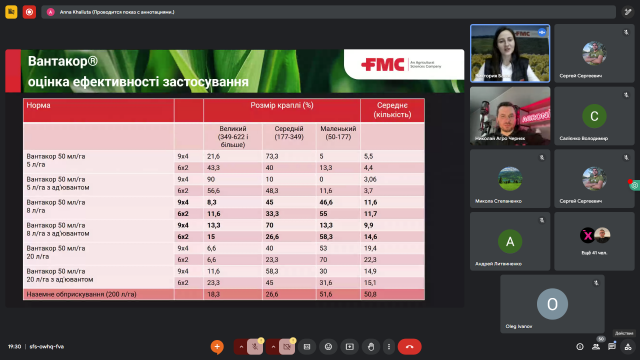Click the participant count badge '50'
640x360 pixels.
click(601, 339)
